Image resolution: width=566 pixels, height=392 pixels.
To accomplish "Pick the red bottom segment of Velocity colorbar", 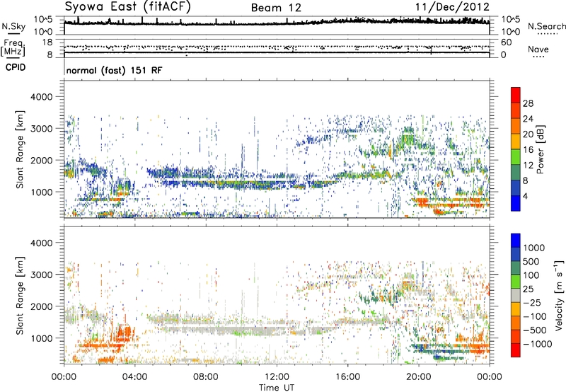I will point(516,350).
